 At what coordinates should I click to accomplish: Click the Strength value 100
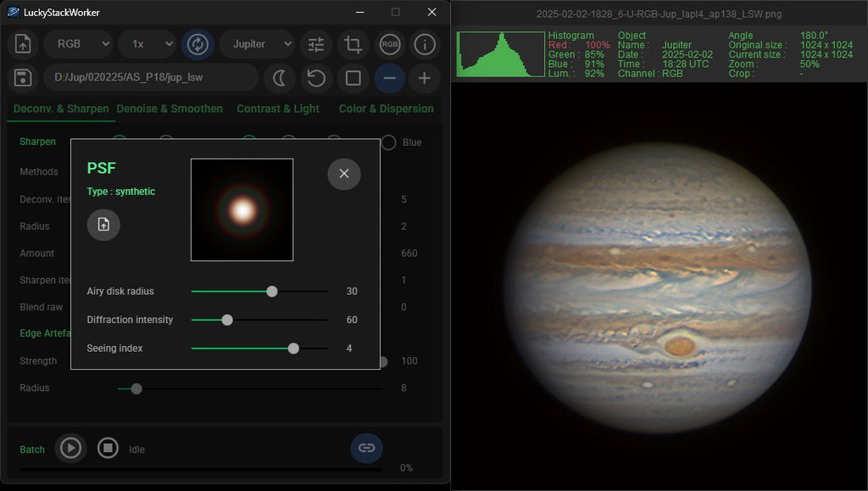409,361
